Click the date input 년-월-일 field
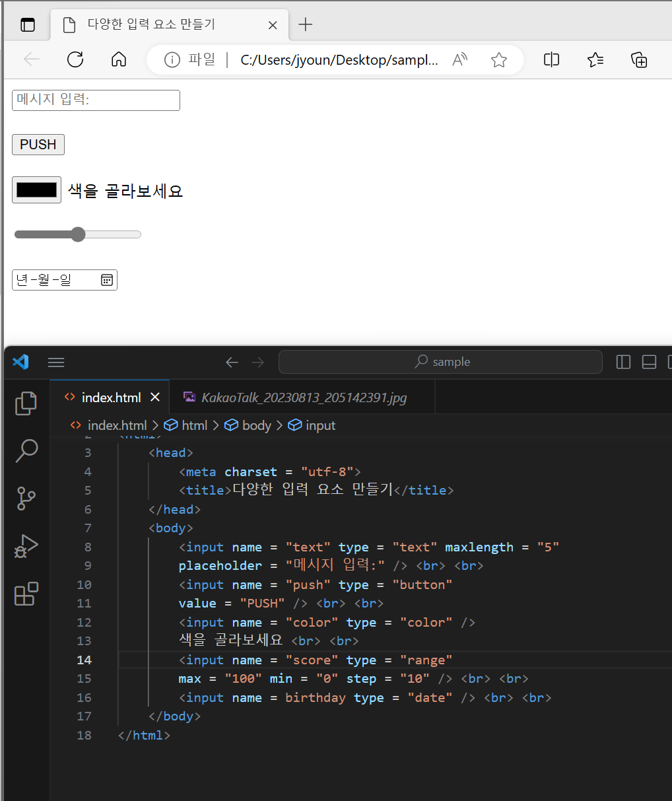This screenshot has width=672, height=801. click(x=65, y=280)
